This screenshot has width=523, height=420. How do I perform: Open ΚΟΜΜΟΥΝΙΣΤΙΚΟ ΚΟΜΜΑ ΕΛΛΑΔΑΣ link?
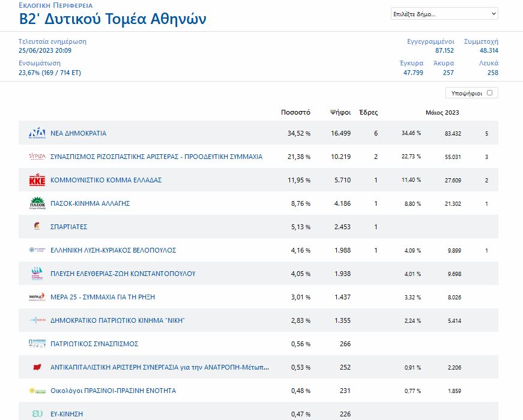pyautogui.click(x=106, y=180)
